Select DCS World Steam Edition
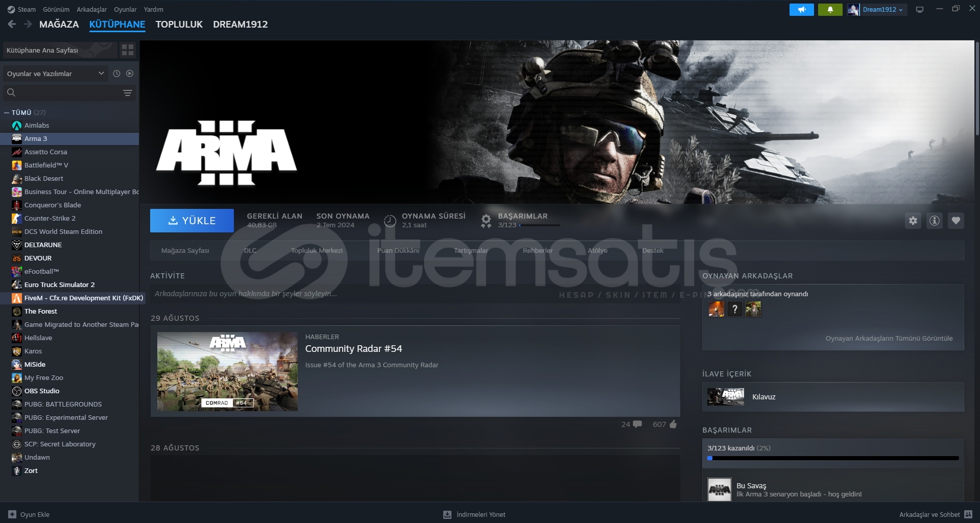This screenshot has height=523, width=980. point(69,231)
